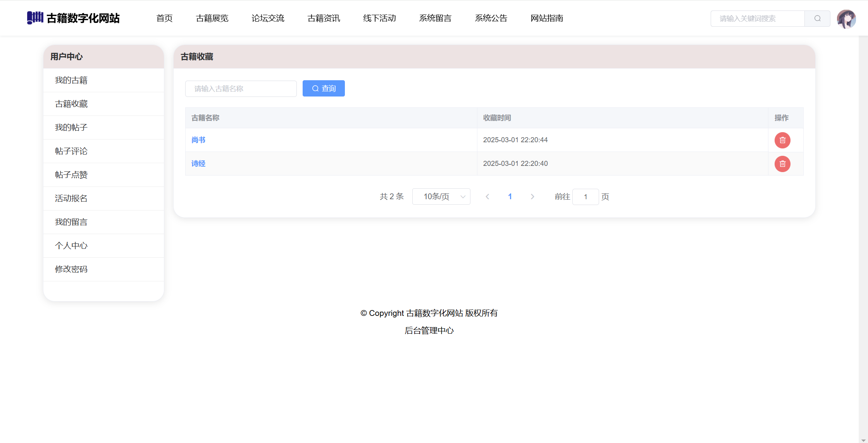Screen dimensions: 868x443
Task: Delete the 尚书 favorite via trash icon
Action: tap(782, 140)
